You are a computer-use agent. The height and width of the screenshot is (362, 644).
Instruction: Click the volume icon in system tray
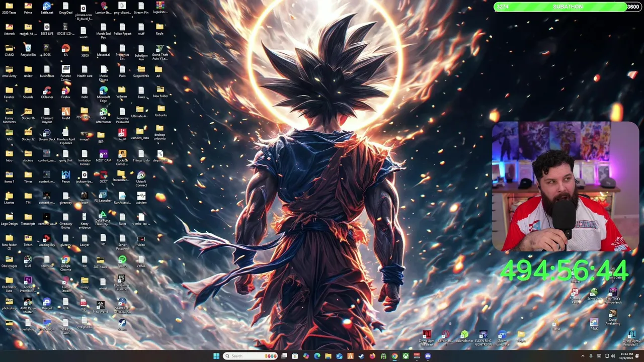tap(613, 356)
